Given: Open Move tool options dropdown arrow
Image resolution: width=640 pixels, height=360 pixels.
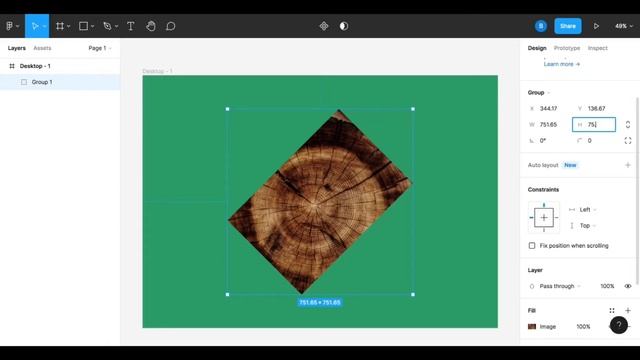Looking at the screenshot, I should (44, 27).
